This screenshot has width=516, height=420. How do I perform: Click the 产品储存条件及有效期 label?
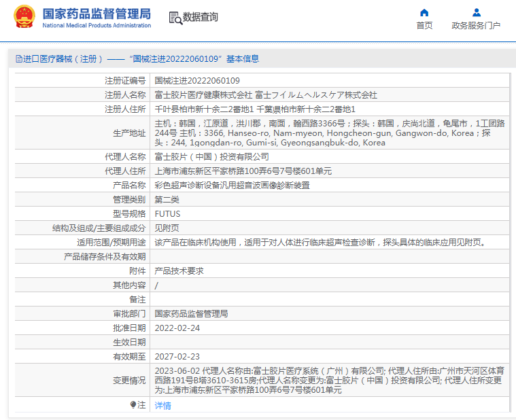(x=105, y=257)
